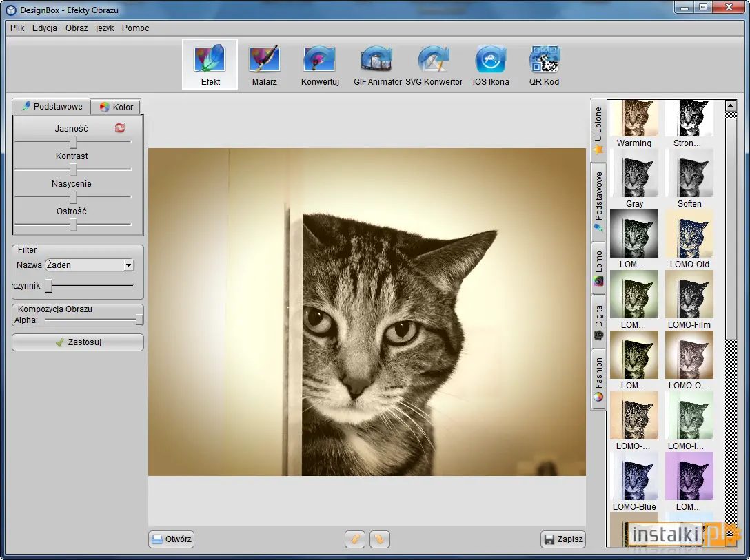Viewport: 750px width, 560px height.
Task: Open the Obraz menu
Action: click(77, 28)
